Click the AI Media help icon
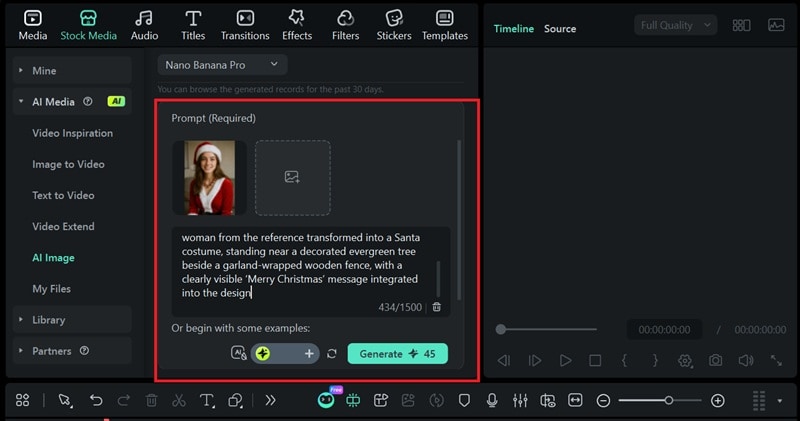 [x=88, y=102]
